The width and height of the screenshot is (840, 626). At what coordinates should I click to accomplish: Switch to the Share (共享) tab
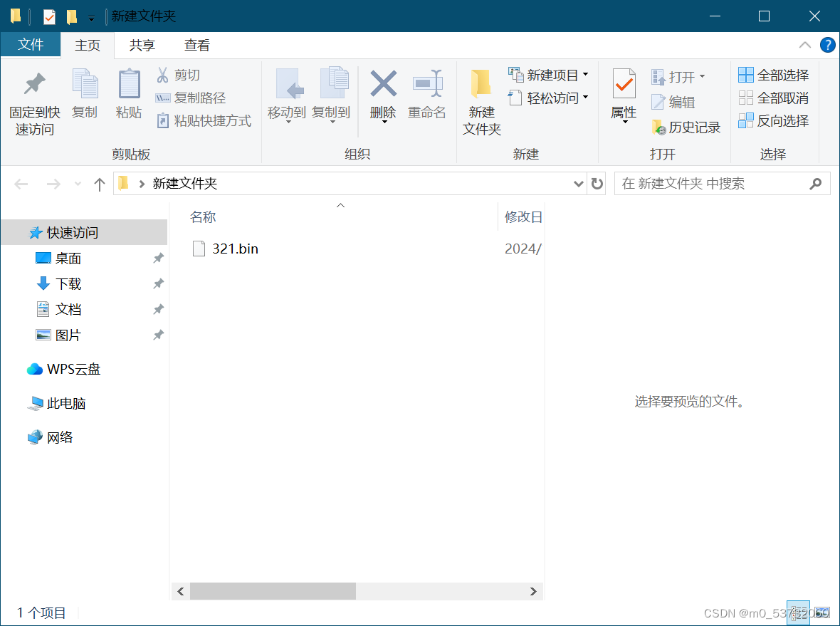[x=142, y=45]
